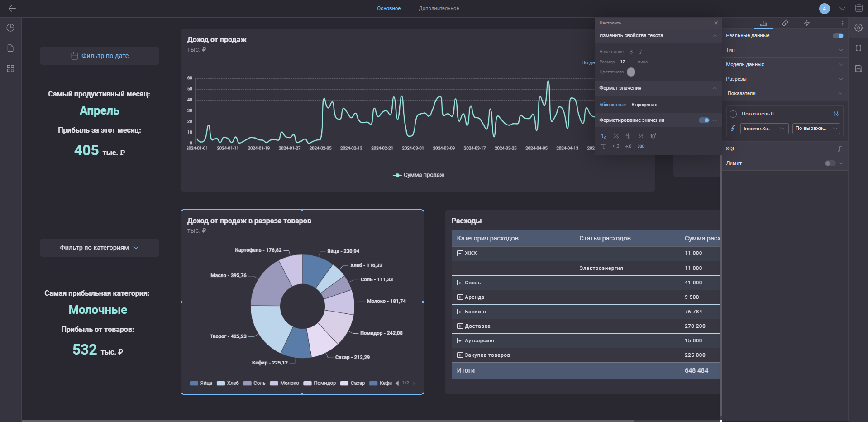The width and height of the screenshot is (868, 422).
Task: Expand the Аренда expense row
Action: (460, 297)
